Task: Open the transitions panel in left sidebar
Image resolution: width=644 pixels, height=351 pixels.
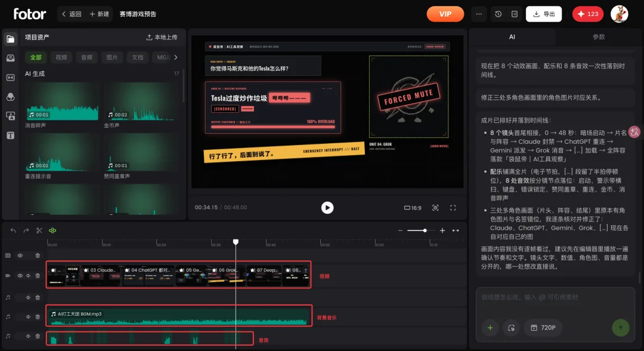Action: (11, 78)
